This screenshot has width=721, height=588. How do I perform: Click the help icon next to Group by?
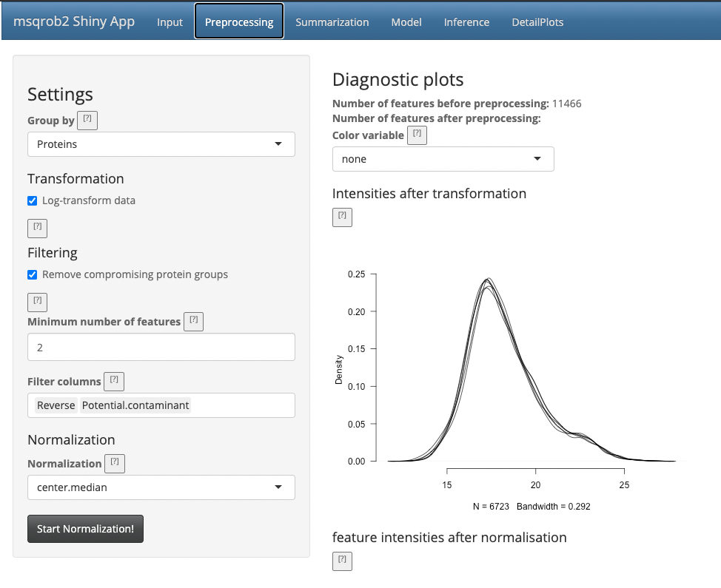(x=87, y=120)
